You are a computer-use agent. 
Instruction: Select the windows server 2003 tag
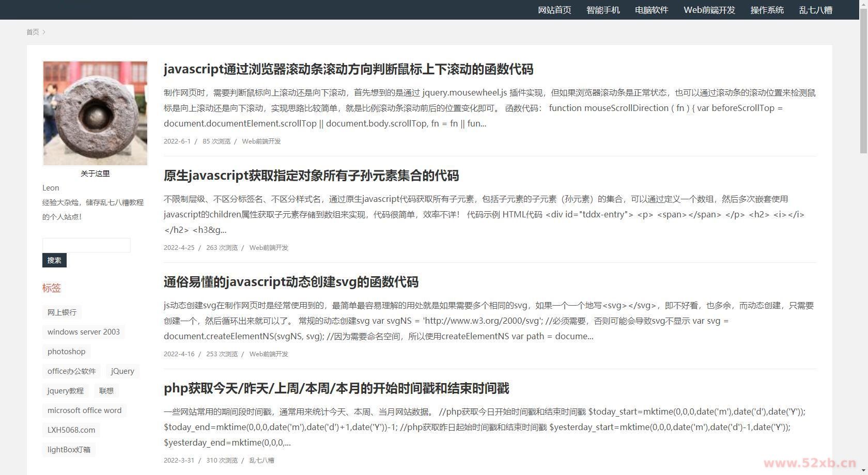pyautogui.click(x=83, y=331)
